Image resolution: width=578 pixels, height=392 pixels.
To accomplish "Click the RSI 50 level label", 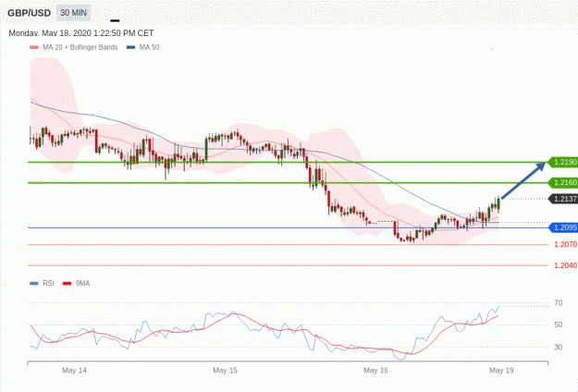I will point(558,325).
